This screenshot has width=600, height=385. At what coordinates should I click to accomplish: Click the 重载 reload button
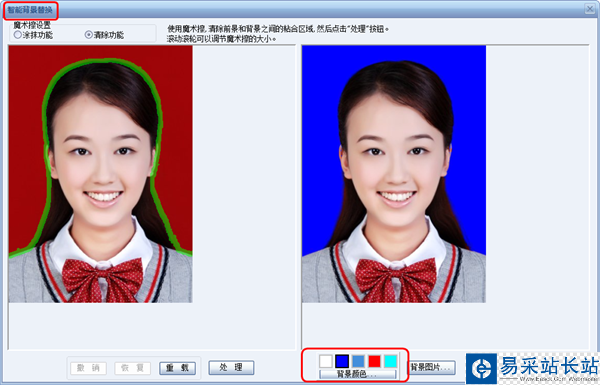[x=177, y=368]
